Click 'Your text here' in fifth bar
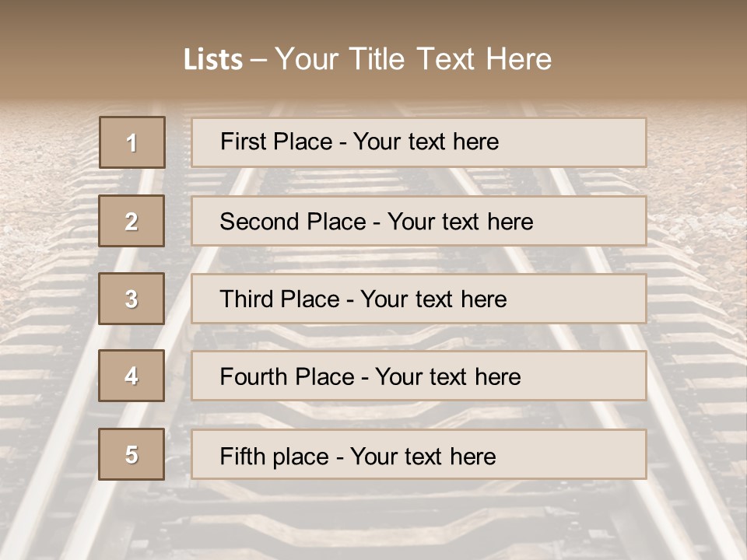 (423, 457)
